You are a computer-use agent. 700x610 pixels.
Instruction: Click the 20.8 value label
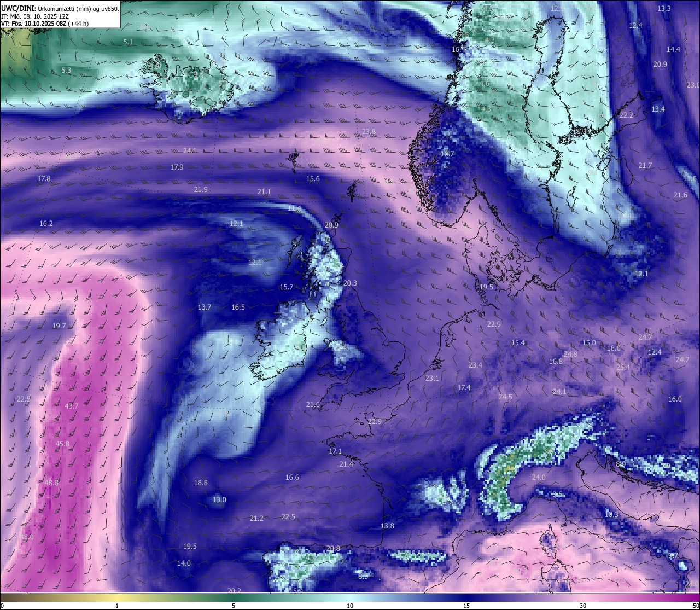[x=333, y=548]
